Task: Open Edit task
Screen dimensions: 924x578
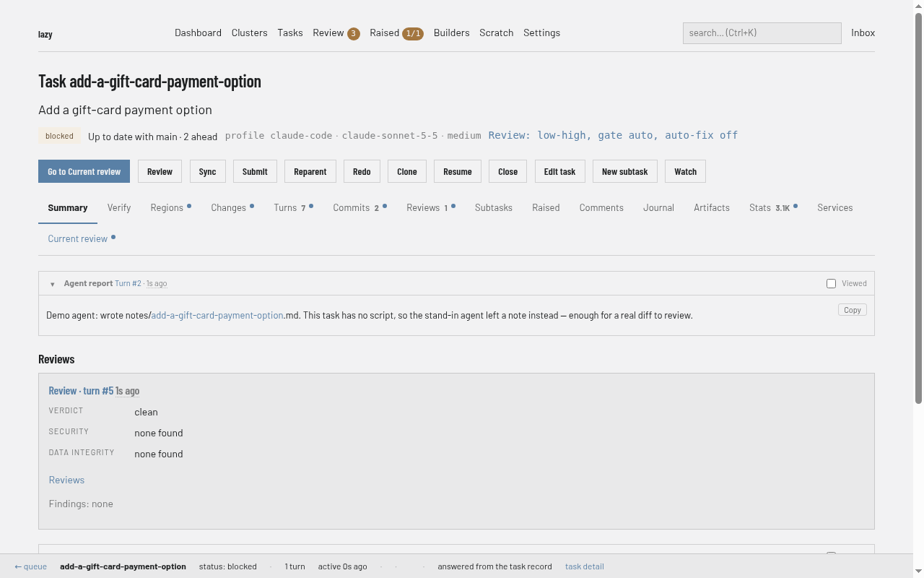Action: [x=559, y=171]
